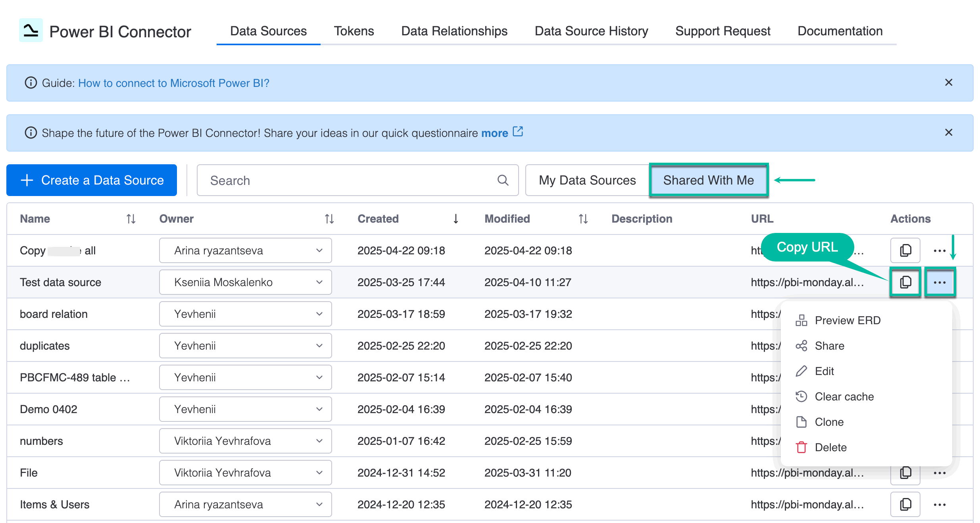
Task: Select the Share option in actions menu
Action: click(829, 346)
